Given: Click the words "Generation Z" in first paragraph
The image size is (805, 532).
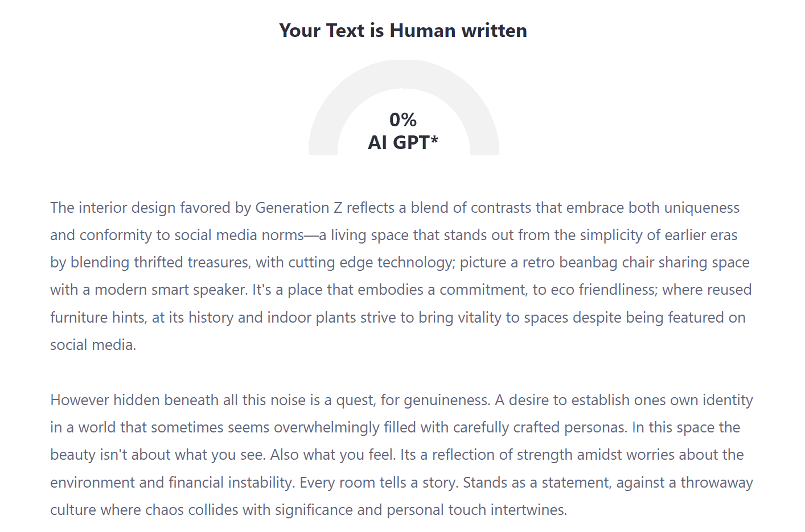Looking at the screenshot, I should [299, 208].
